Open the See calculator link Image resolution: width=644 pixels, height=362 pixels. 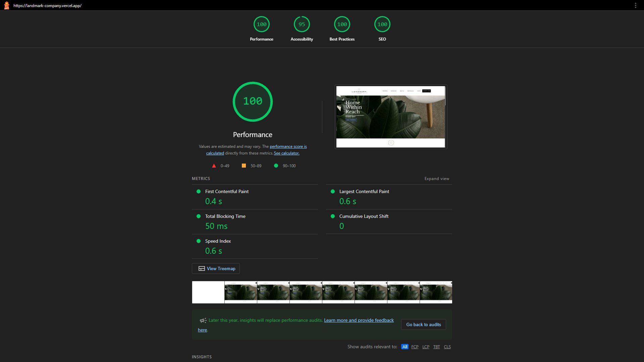[286, 153]
